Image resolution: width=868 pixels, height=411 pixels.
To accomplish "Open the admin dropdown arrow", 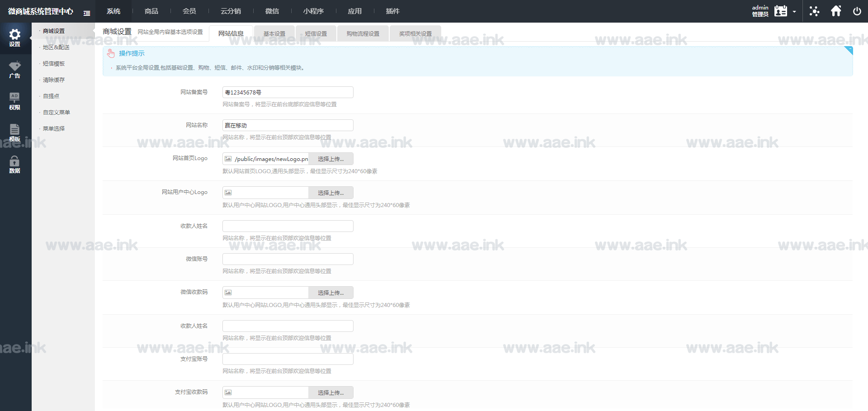I will click(x=794, y=12).
